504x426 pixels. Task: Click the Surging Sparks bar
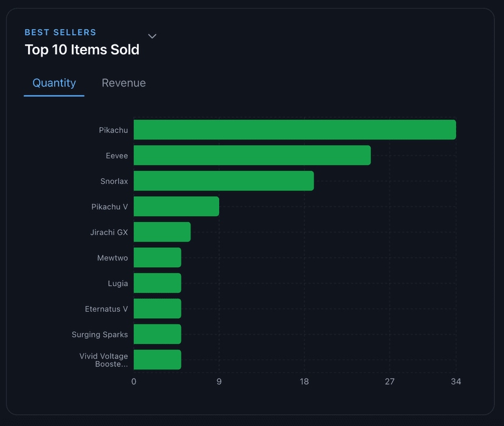coord(157,334)
